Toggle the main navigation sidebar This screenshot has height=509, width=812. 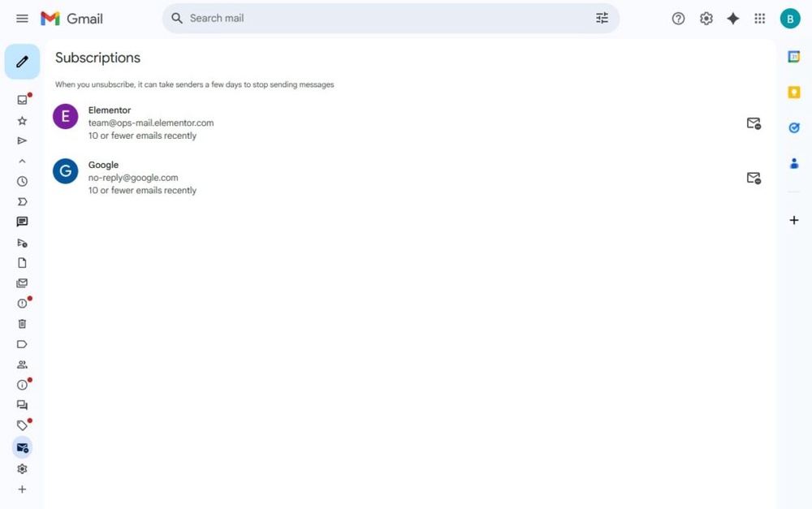tap(22, 18)
